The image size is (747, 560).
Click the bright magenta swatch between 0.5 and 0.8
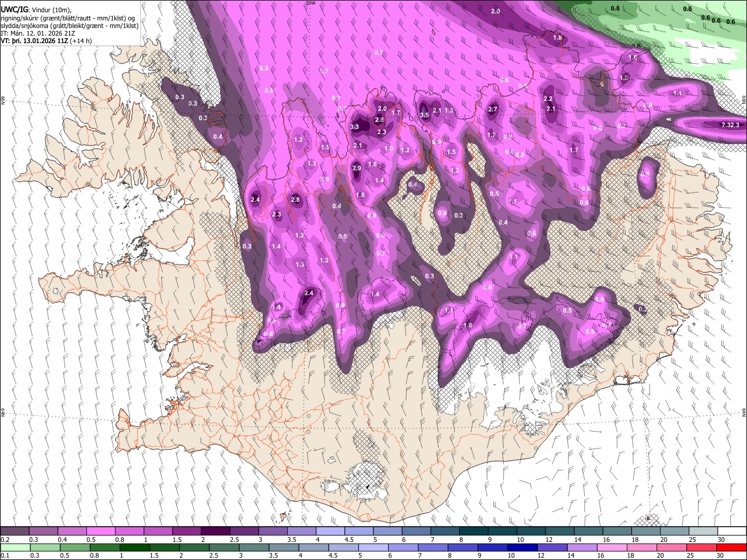100,531
